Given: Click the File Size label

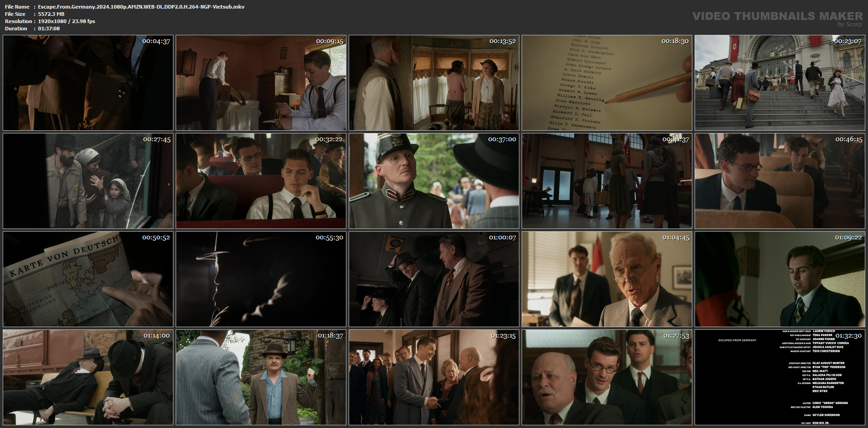Looking at the screenshot, I should [15, 14].
